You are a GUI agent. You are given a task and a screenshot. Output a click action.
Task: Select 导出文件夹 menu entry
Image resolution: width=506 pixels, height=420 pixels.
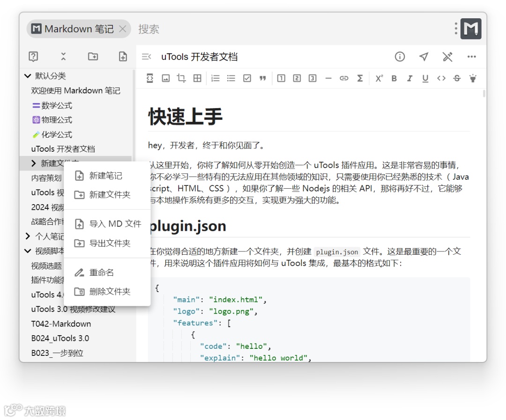click(x=107, y=243)
